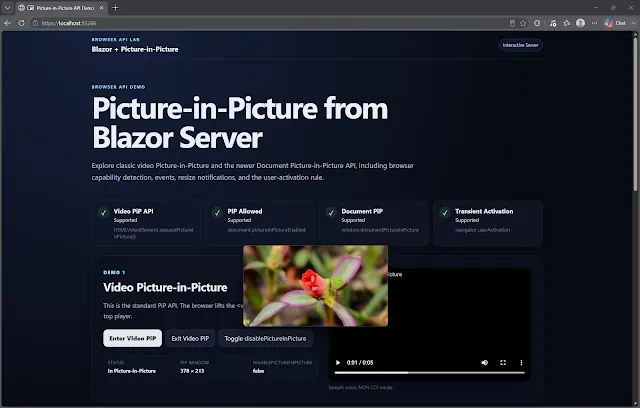640x408 pixels.
Task: View site information lock icon
Action: (36, 23)
